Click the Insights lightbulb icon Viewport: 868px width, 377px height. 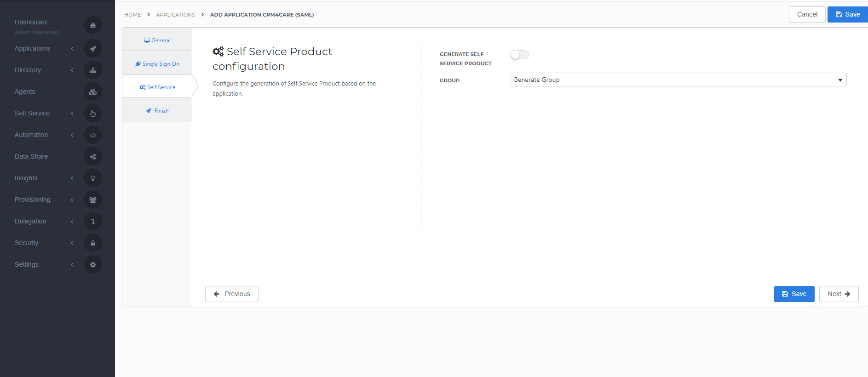(x=93, y=178)
